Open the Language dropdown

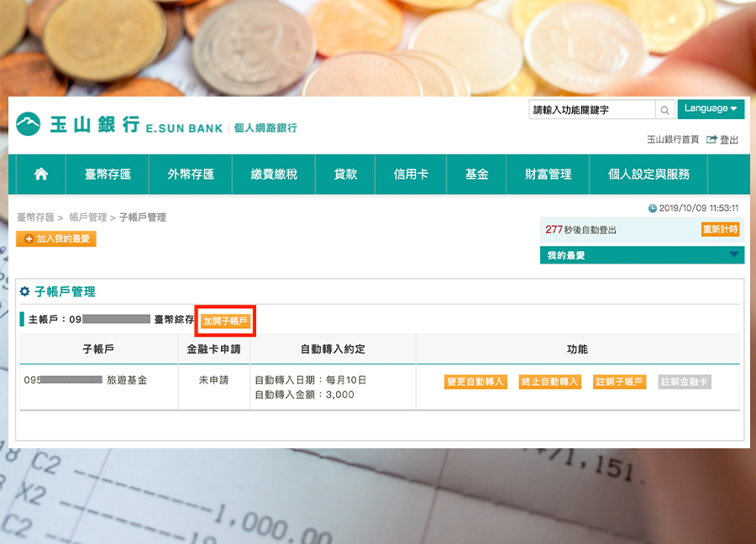point(711,108)
